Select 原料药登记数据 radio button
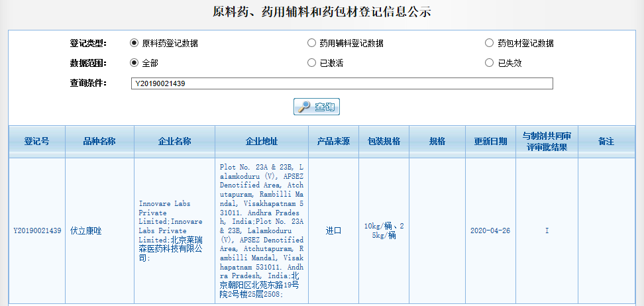 [x=134, y=42]
